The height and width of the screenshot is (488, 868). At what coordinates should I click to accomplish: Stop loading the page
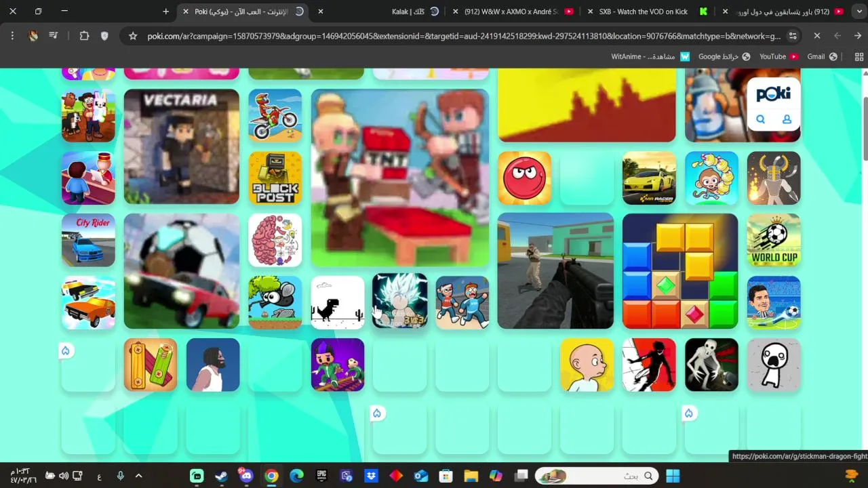[x=817, y=36]
